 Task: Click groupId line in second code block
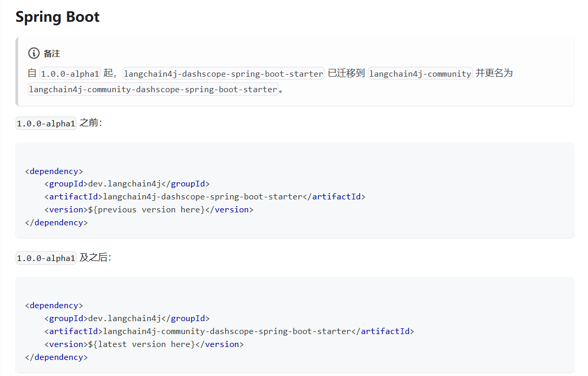tap(127, 319)
